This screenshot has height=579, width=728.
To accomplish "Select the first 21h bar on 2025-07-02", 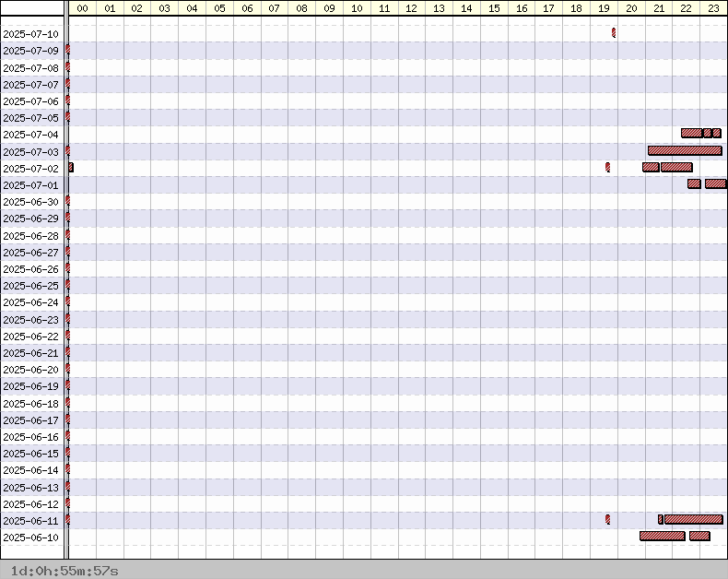I will pyautogui.click(x=651, y=167).
